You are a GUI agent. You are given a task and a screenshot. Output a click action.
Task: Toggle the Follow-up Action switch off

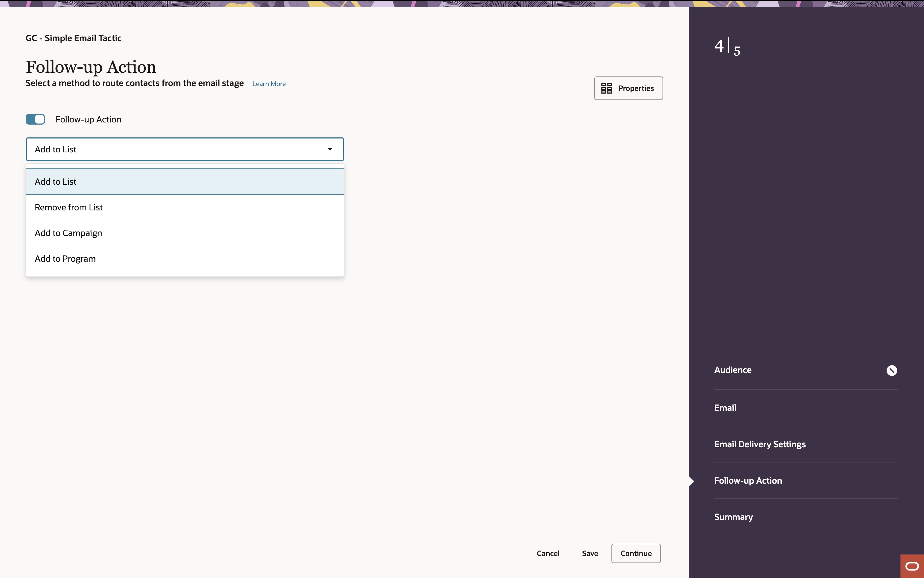35,119
